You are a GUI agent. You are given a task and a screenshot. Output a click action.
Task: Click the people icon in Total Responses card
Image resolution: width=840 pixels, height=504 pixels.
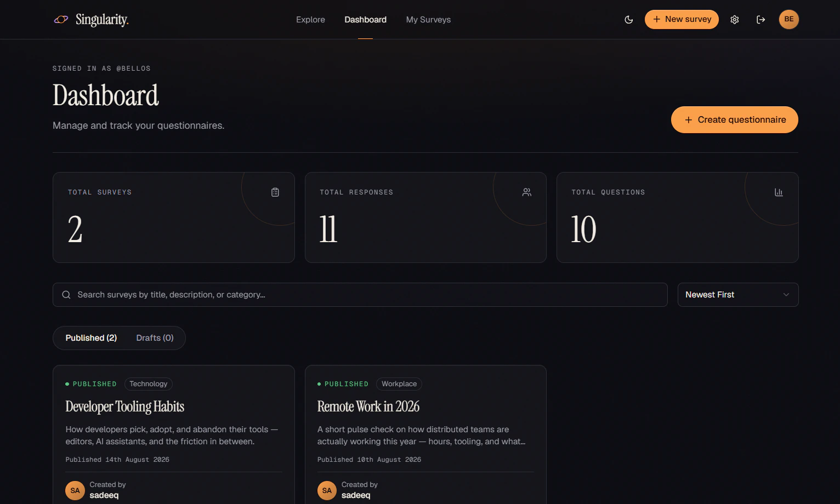pyautogui.click(x=527, y=192)
